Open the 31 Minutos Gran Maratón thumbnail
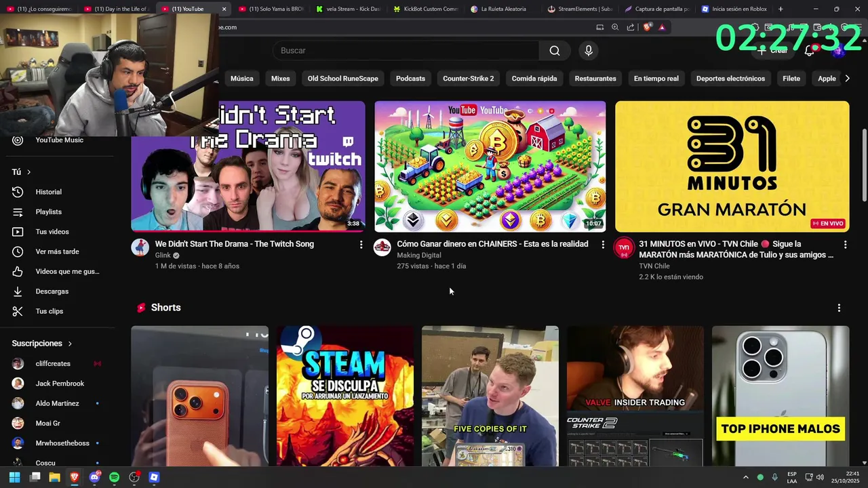 coord(732,166)
